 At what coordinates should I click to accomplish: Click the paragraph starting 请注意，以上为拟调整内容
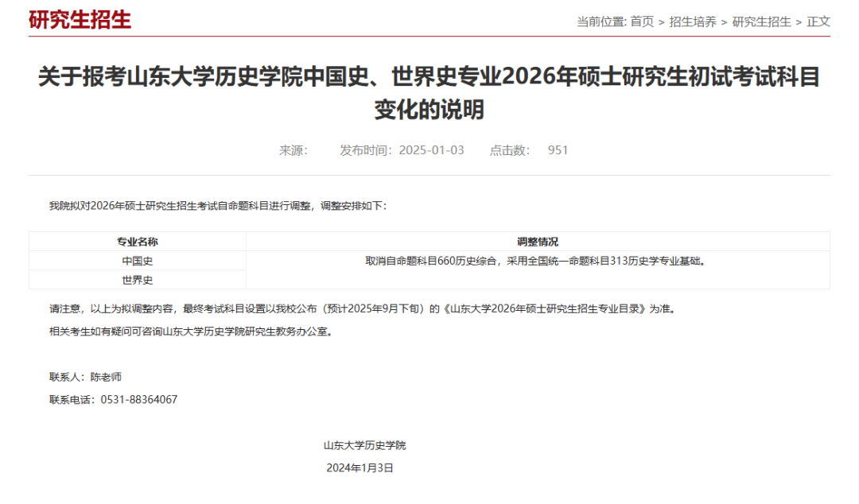pos(364,309)
